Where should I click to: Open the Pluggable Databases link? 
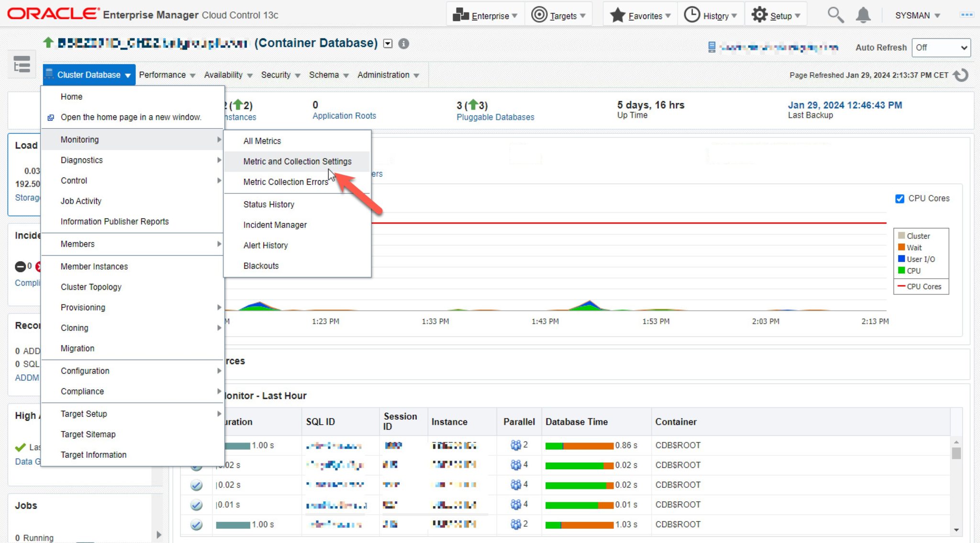coord(495,117)
